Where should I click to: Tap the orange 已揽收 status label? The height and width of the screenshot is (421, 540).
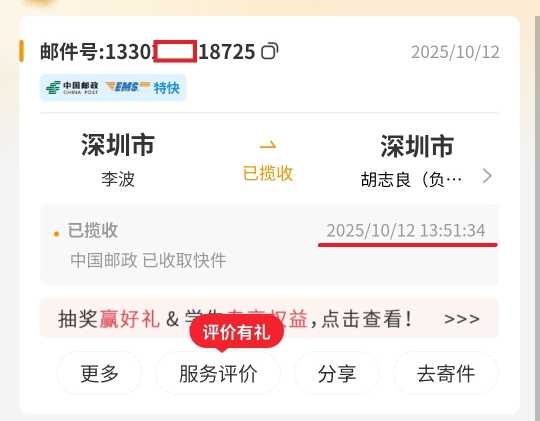pos(268,173)
